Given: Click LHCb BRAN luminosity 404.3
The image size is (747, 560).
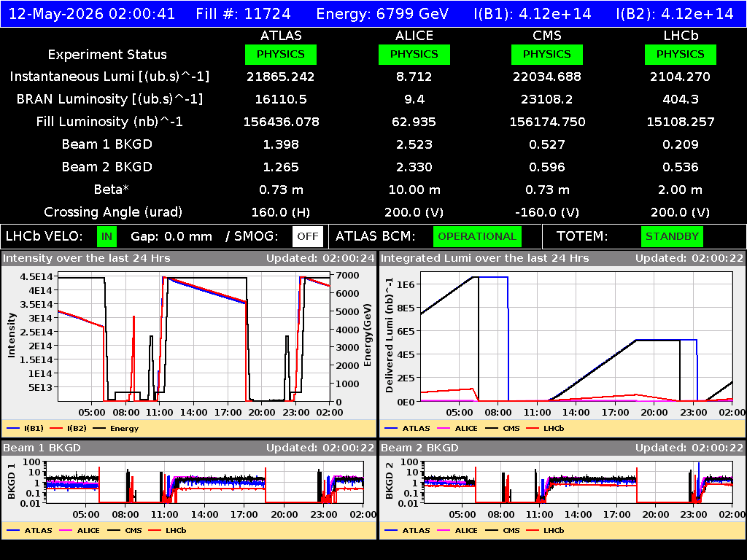Looking at the screenshot, I should pos(681,99).
